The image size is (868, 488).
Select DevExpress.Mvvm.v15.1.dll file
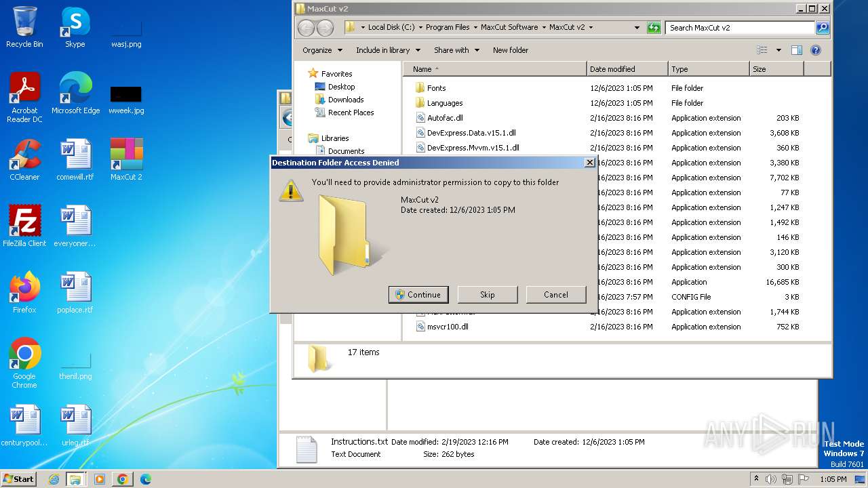point(473,148)
